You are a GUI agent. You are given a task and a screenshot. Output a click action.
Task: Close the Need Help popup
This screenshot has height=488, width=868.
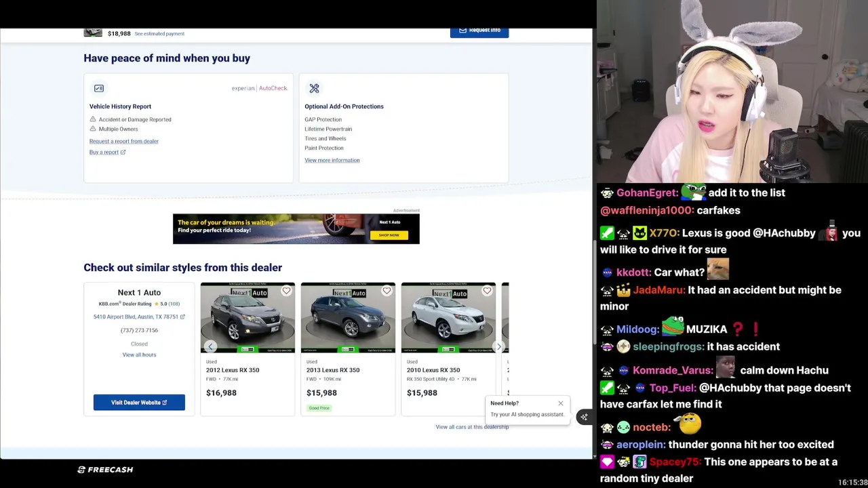tap(561, 403)
